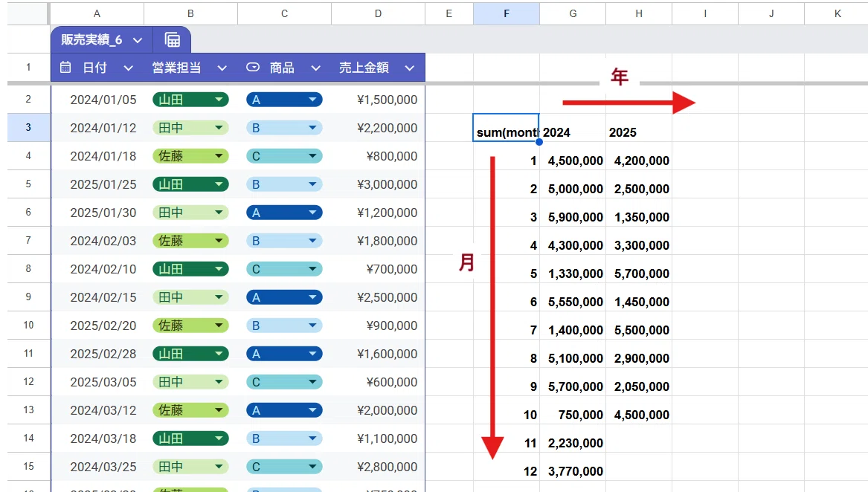Click the 2025 year header cell
868x492 pixels.
point(639,128)
